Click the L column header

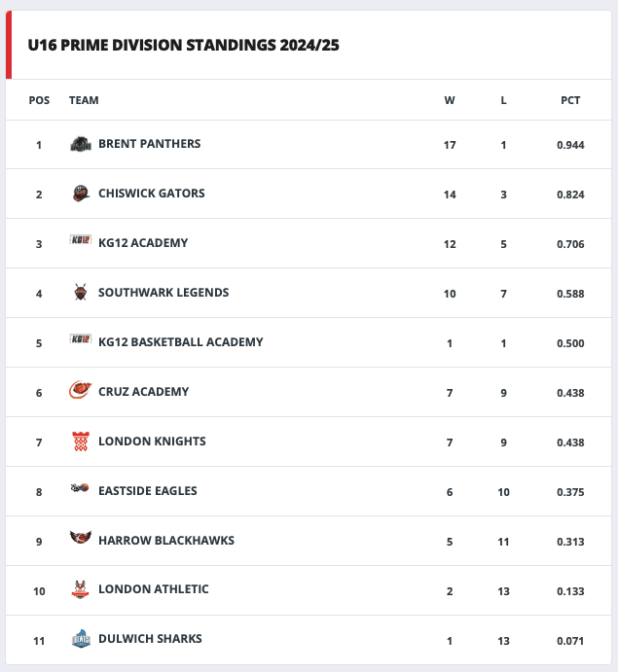point(503,100)
